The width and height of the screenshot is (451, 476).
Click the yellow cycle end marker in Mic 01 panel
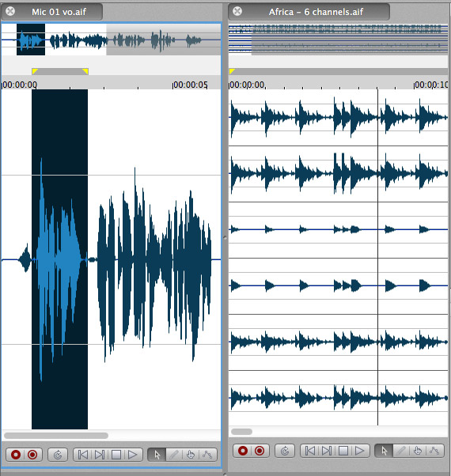click(85, 71)
